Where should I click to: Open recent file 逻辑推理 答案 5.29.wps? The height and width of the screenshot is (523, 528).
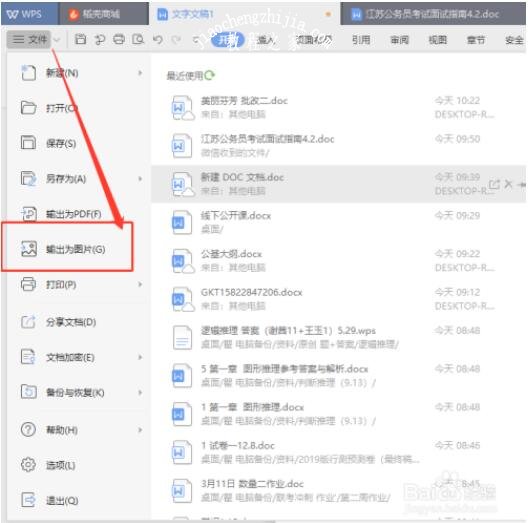point(338,337)
